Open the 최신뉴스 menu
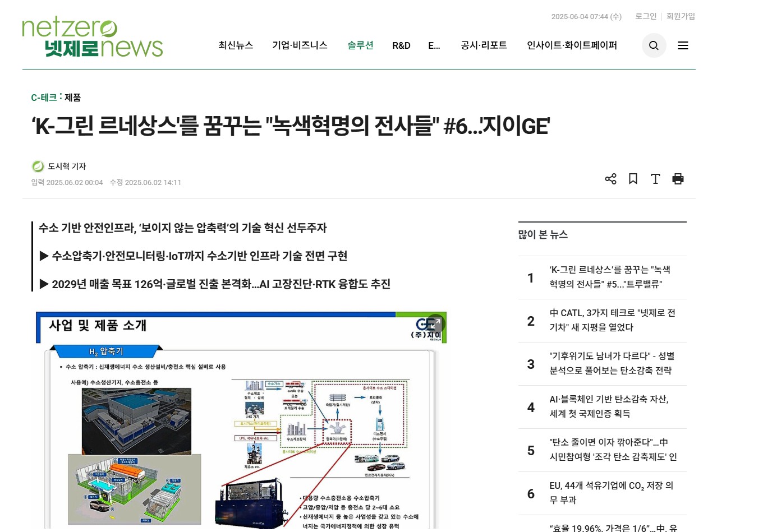Screen dimensions: 763x532 236,45
